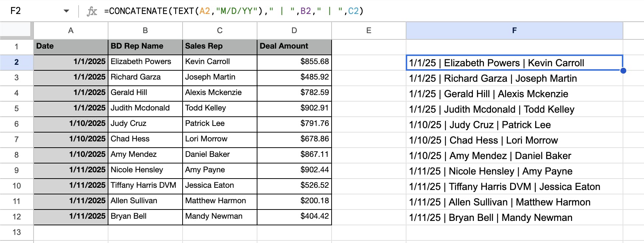The height and width of the screenshot is (243, 644).
Task: Select the column D header
Action: point(294,31)
